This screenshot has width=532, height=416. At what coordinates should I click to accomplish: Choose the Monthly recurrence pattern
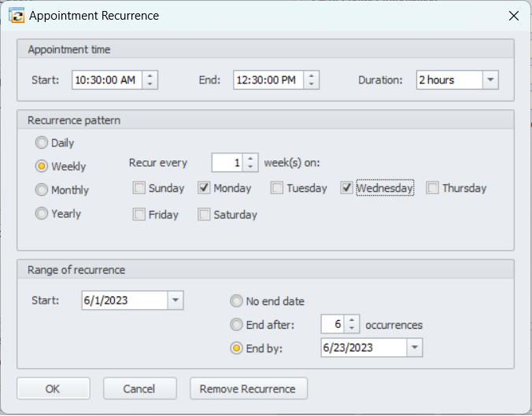[x=42, y=190]
